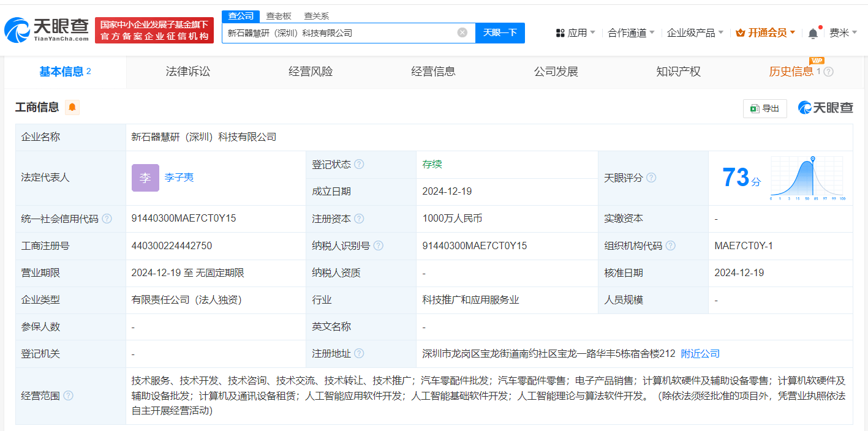
Task: Expand the 企业级产品 dropdown
Action: point(695,33)
